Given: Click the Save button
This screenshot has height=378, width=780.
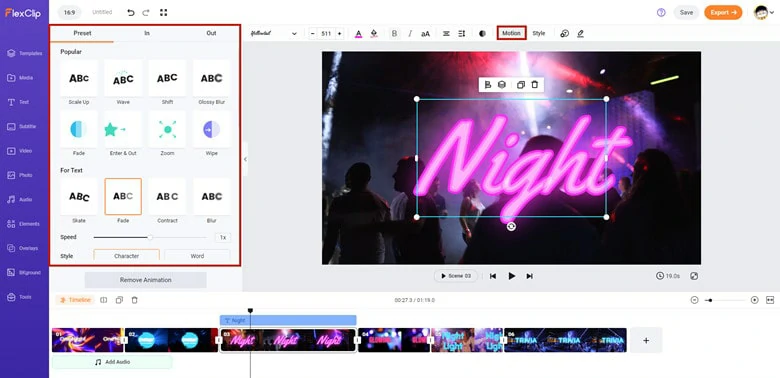Looking at the screenshot, I should coord(686,12).
